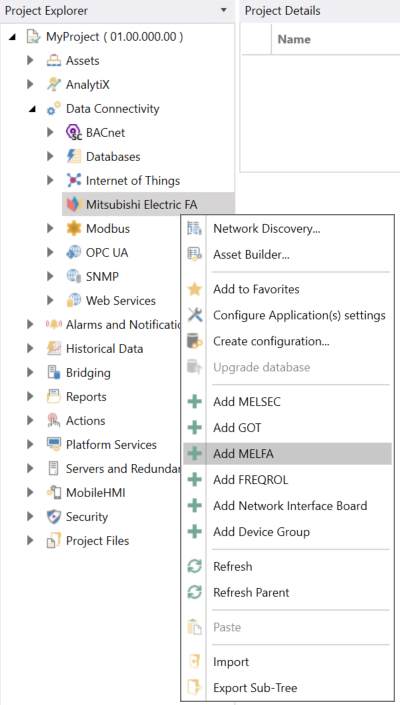This screenshot has width=400, height=705.
Task: Click the Security shield icon
Action: click(54, 517)
